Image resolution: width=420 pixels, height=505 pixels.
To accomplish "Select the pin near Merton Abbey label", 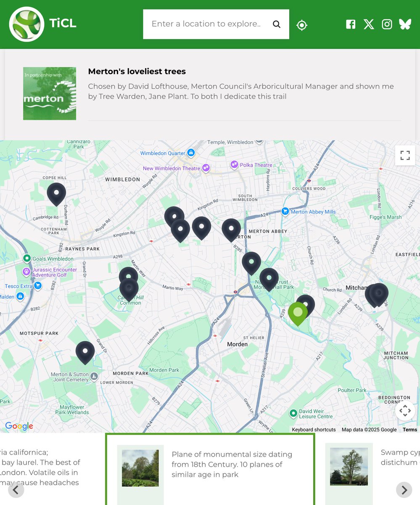I will (231, 229).
